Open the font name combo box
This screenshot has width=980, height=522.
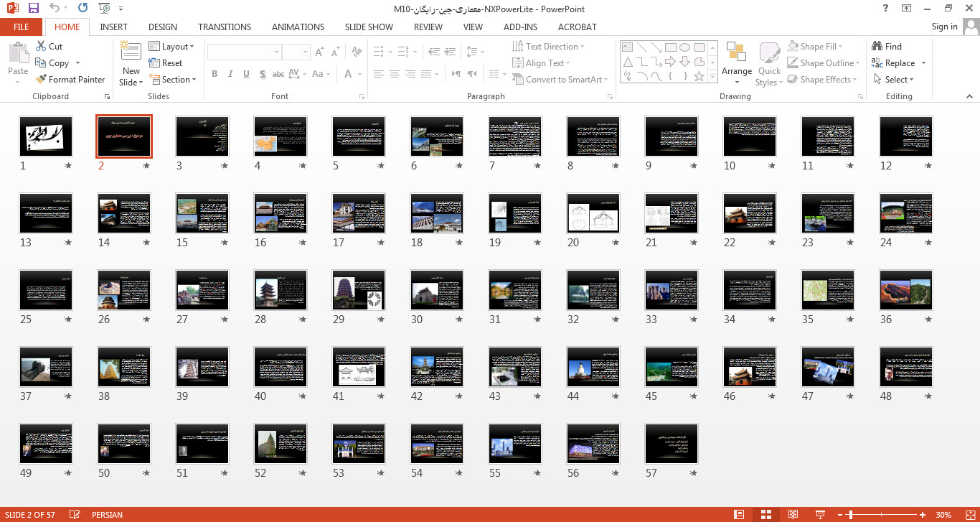(x=244, y=52)
